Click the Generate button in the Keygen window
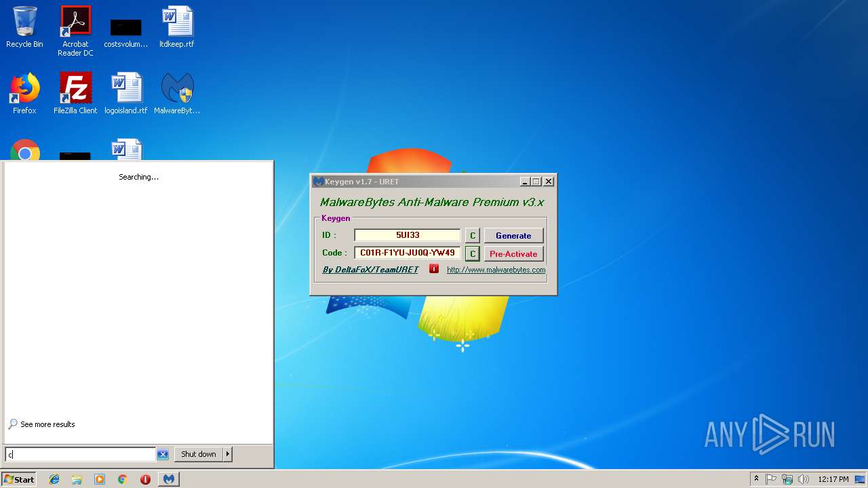868x488 pixels. click(x=513, y=236)
